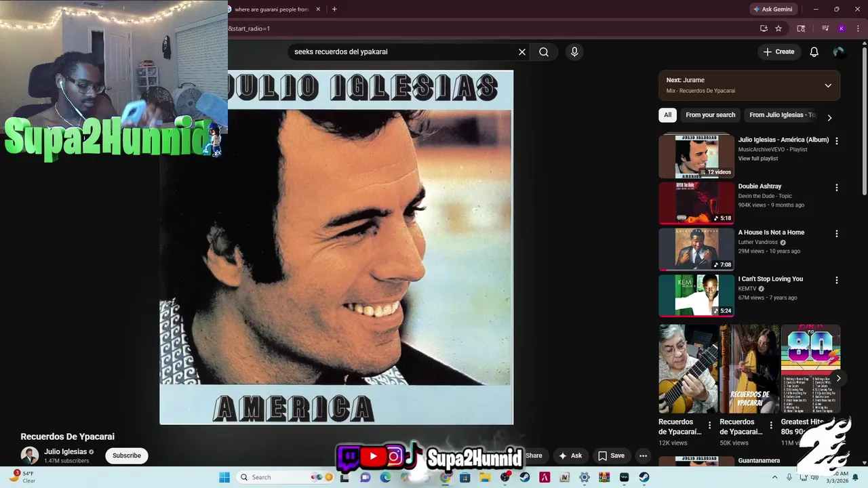Image resolution: width=868 pixels, height=488 pixels.
Task: Expand the Next: Jurame mix panel
Action: tap(828, 85)
